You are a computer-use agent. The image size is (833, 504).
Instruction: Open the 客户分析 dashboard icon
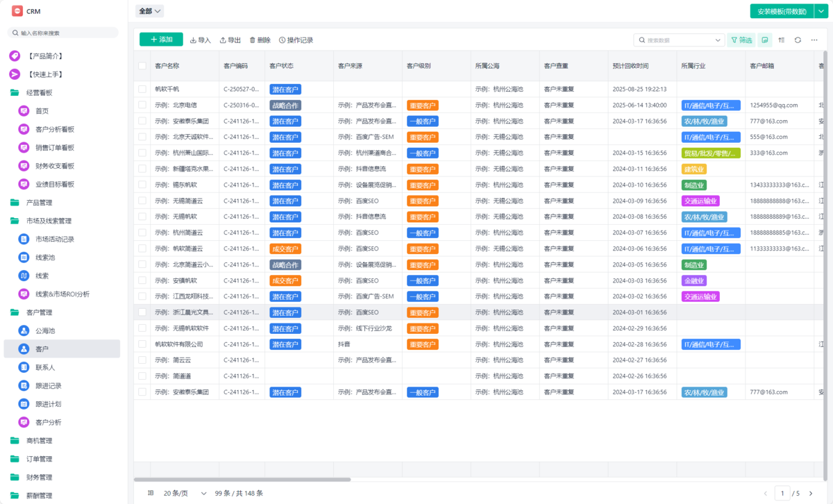(x=24, y=422)
